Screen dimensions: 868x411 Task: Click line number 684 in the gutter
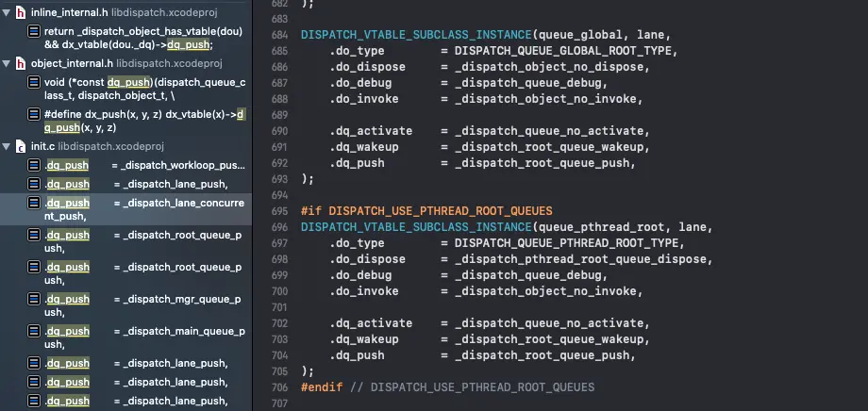pyautogui.click(x=279, y=35)
